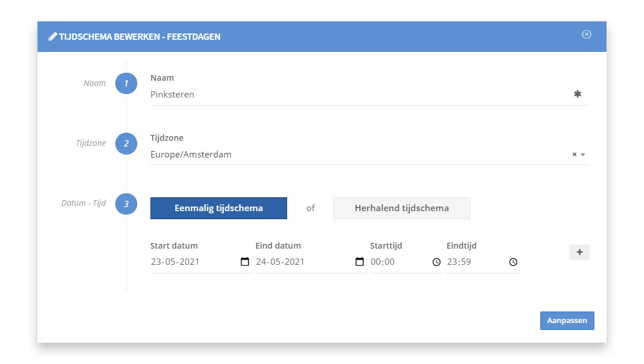Image resolution: width=644 pixels, height=364 pixels.
Task: Clear the Europe/Amsterdam timezone selection
Action: (575, 155)
